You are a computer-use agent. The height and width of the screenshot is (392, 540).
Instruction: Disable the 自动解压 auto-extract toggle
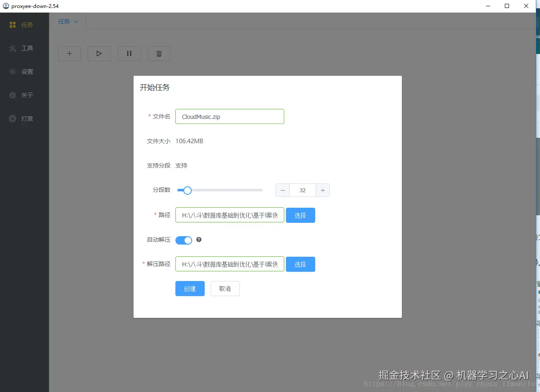[183, 240]
